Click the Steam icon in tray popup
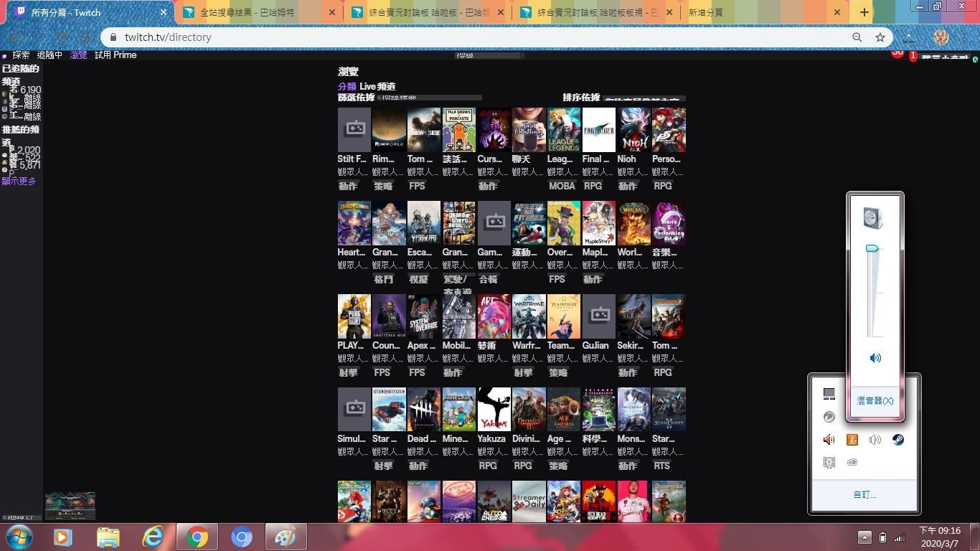Viewport: 980px width, 551px height. pos(897,440)
